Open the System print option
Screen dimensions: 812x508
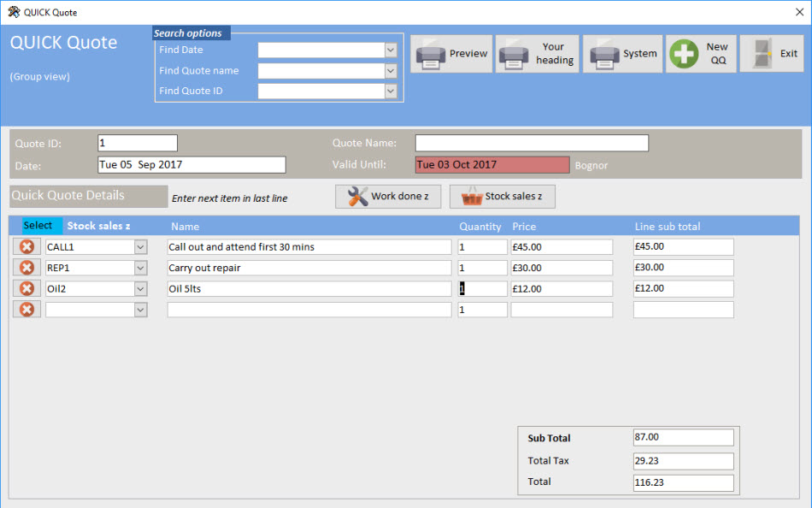coord(625,54)
